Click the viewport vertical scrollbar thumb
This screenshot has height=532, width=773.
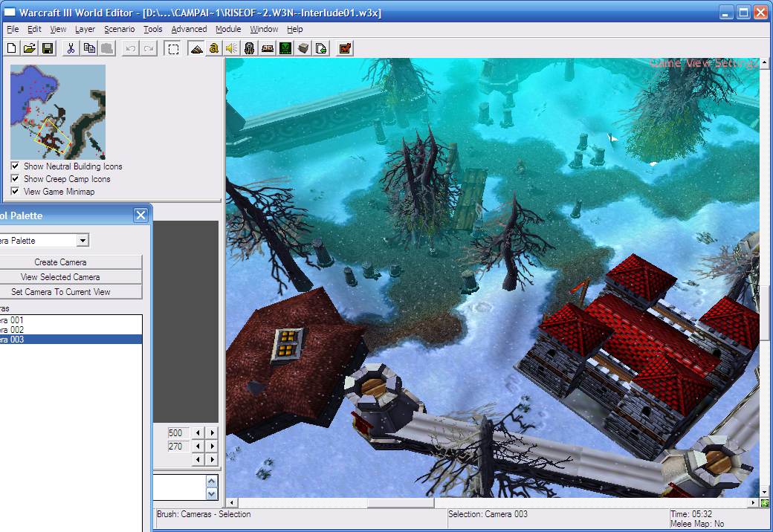[765, 313]
